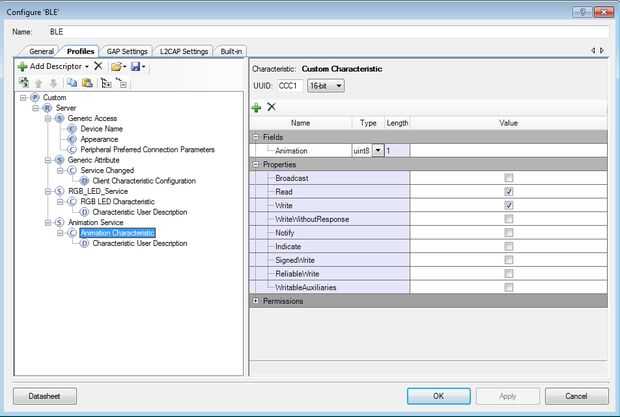This screenshot has width=620, height=417.
Task: Click the Cancel button
Action: tap(576, 396)
